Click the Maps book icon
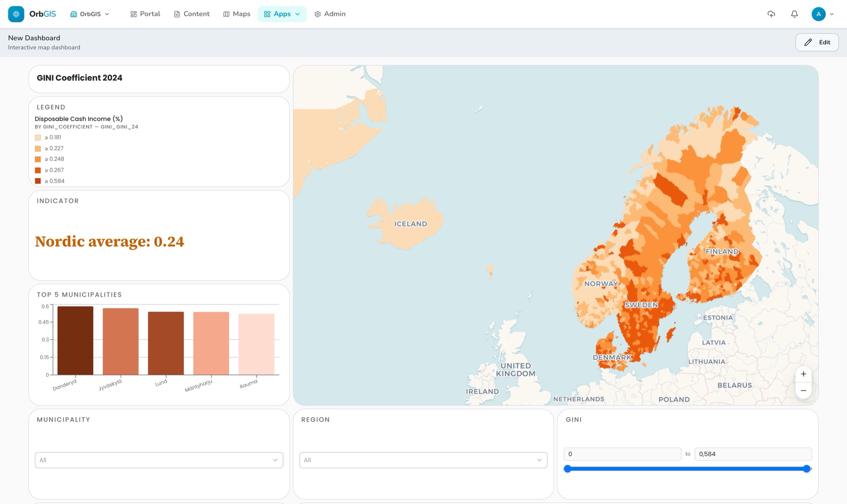Image resolution: width=847 pixels, height=504 pixels. pyautogui.click(x=226, y=14)
